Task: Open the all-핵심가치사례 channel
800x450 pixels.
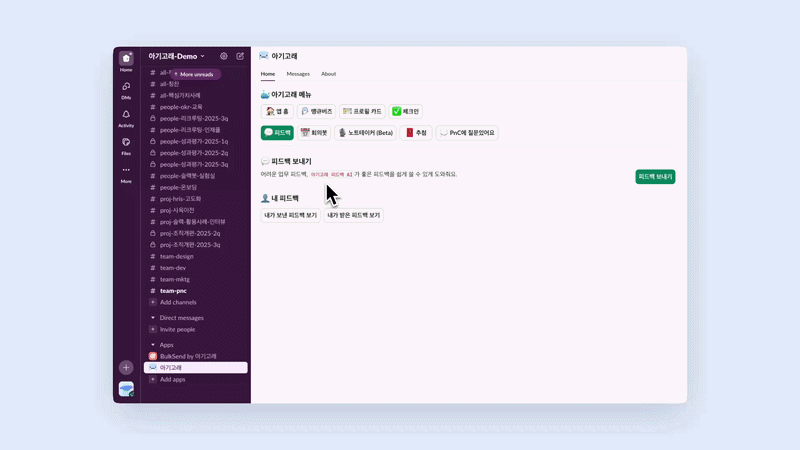Action: pyautogui.click(x=196, y=95)
